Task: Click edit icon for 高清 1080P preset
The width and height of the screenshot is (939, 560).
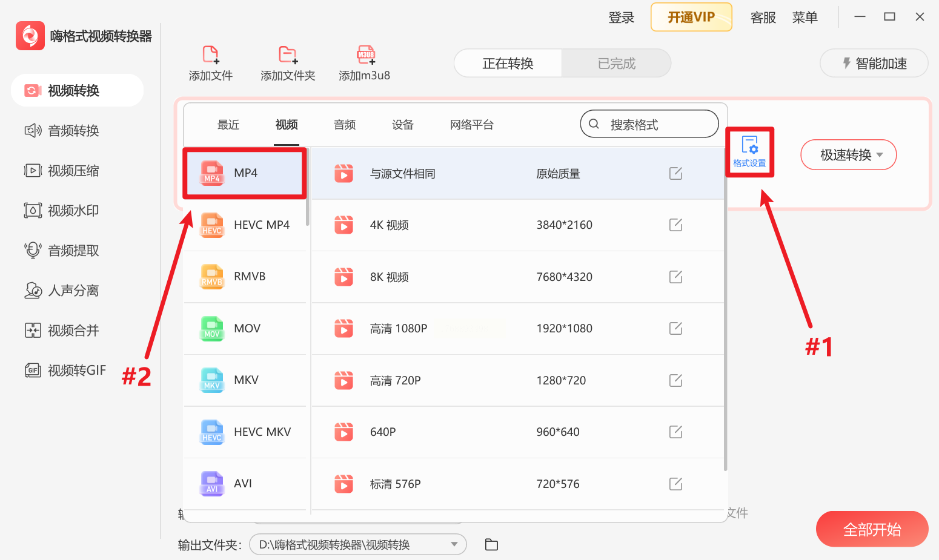Action: click(x=675, y=329)
